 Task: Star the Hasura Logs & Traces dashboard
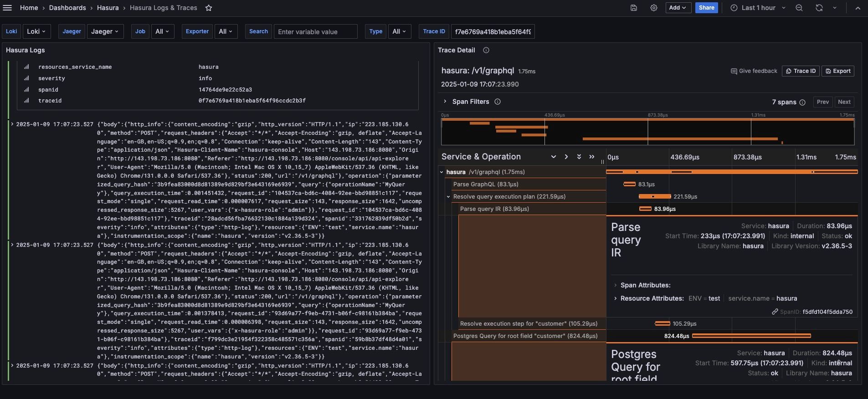coord(209,8)
